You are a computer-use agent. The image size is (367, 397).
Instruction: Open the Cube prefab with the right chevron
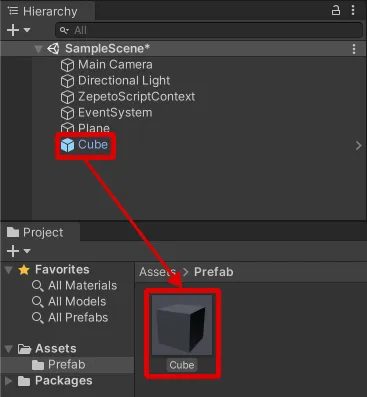pos(358,146)
